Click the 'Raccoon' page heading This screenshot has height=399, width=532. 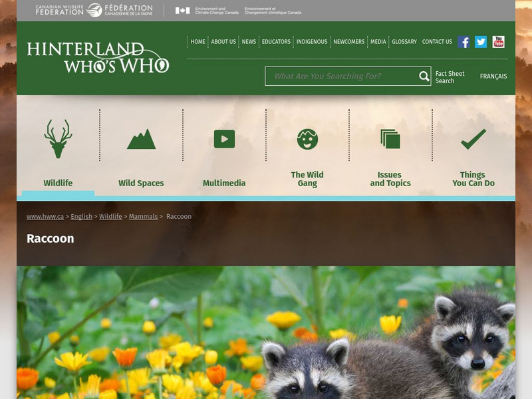[x=51, y=239]
